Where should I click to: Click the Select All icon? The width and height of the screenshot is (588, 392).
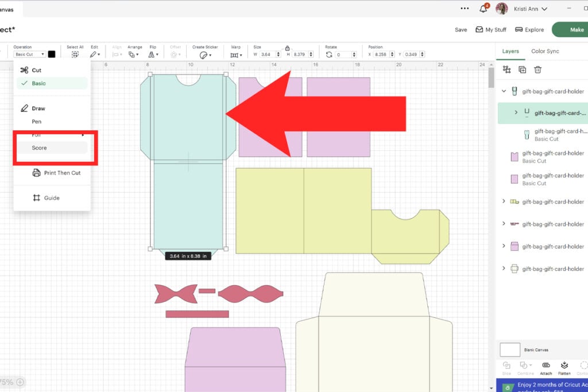point(75,54)
